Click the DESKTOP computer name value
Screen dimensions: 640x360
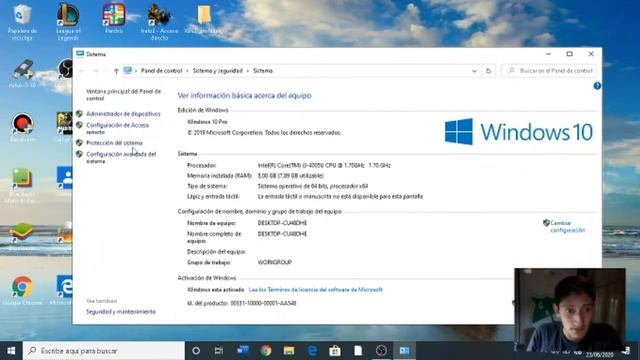click(x=282, y=223)
